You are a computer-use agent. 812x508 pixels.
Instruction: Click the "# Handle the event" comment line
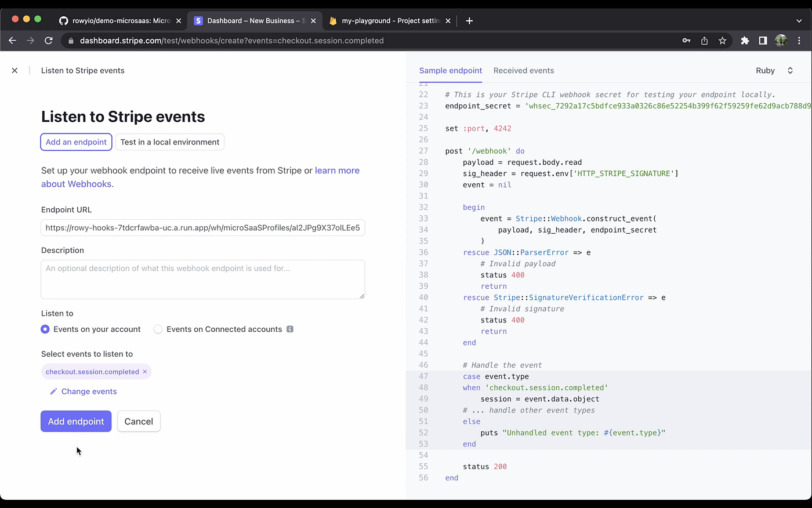tap(502, 365)
